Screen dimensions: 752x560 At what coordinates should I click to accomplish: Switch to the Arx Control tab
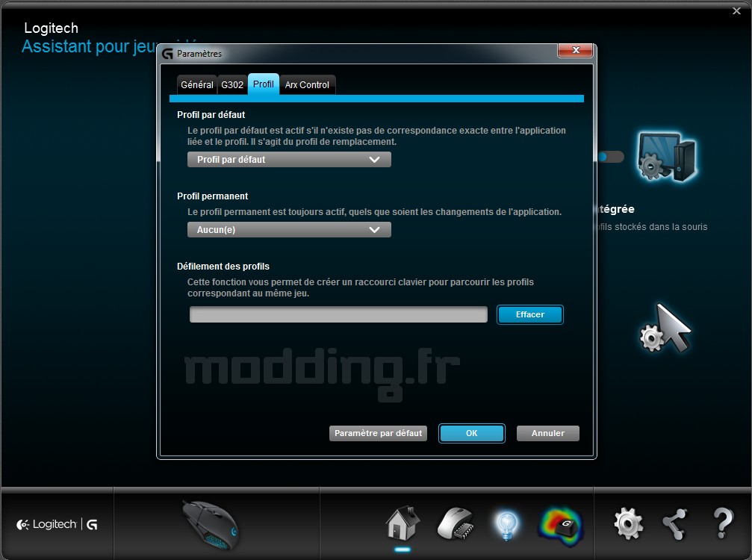pyautogui.click(x=307, y=85)
